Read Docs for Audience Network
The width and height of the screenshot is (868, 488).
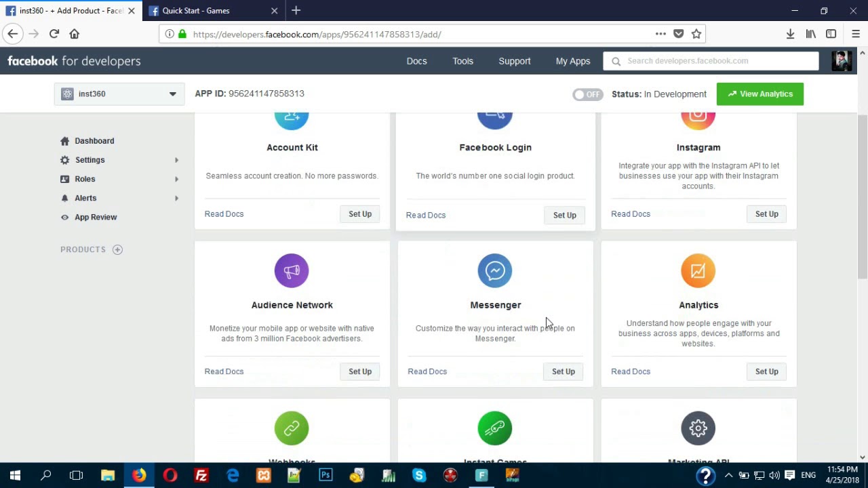(x=224, y=371)
